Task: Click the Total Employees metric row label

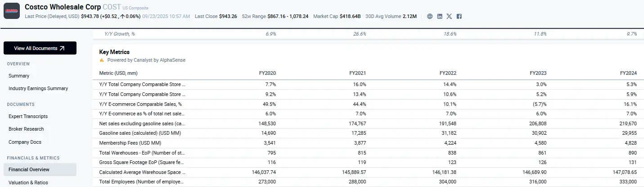Action: point(141,182)
